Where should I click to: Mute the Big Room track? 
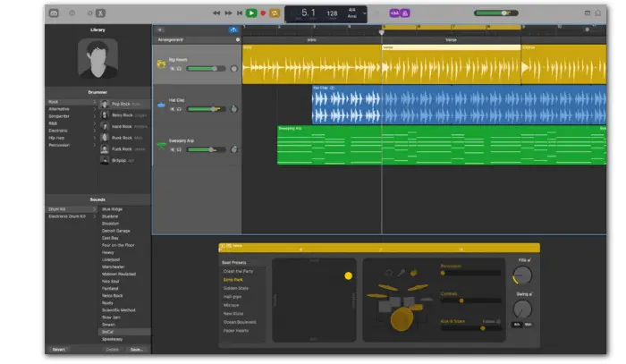pos(171,69)
